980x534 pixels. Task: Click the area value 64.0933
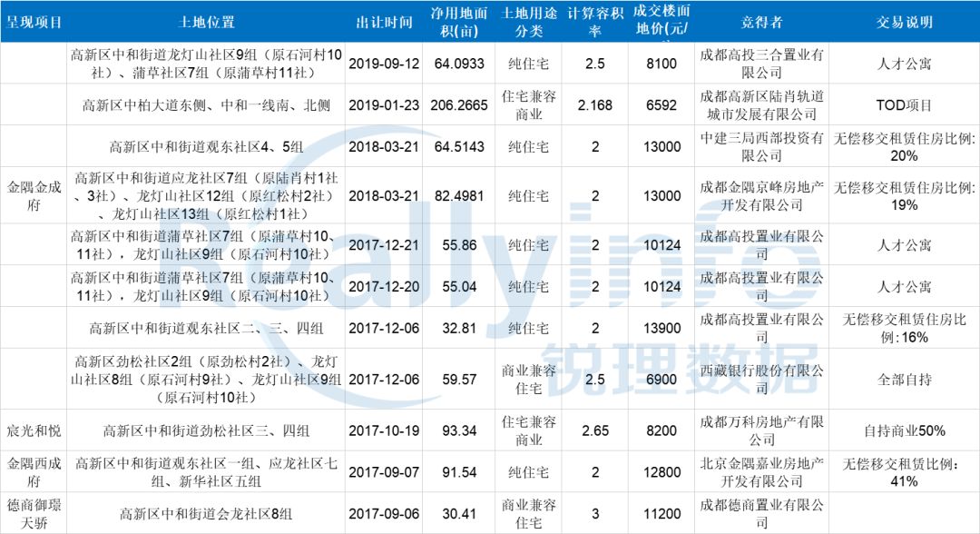tap(459, 64)
